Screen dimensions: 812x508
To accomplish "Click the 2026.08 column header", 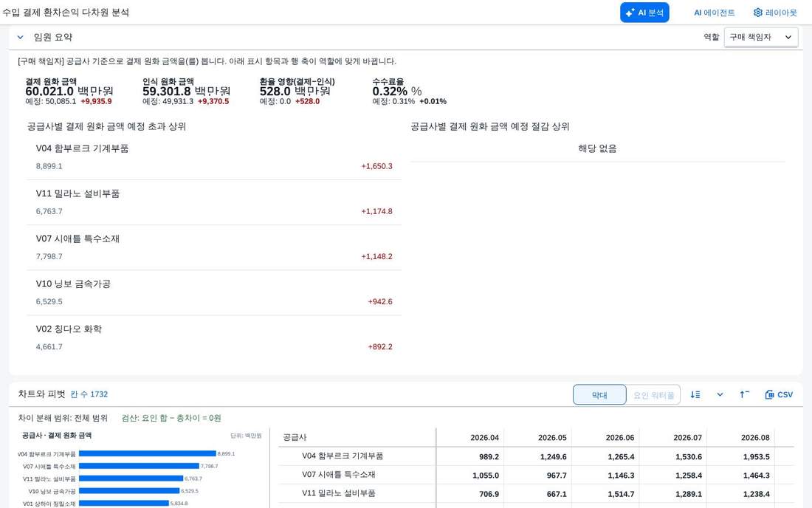I will coord(755,438).
